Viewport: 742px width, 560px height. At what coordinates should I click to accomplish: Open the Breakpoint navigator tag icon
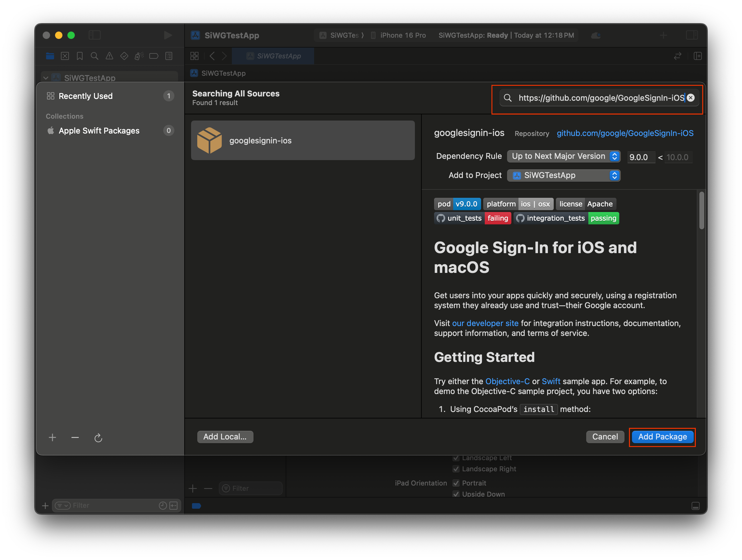click(153, 56)
